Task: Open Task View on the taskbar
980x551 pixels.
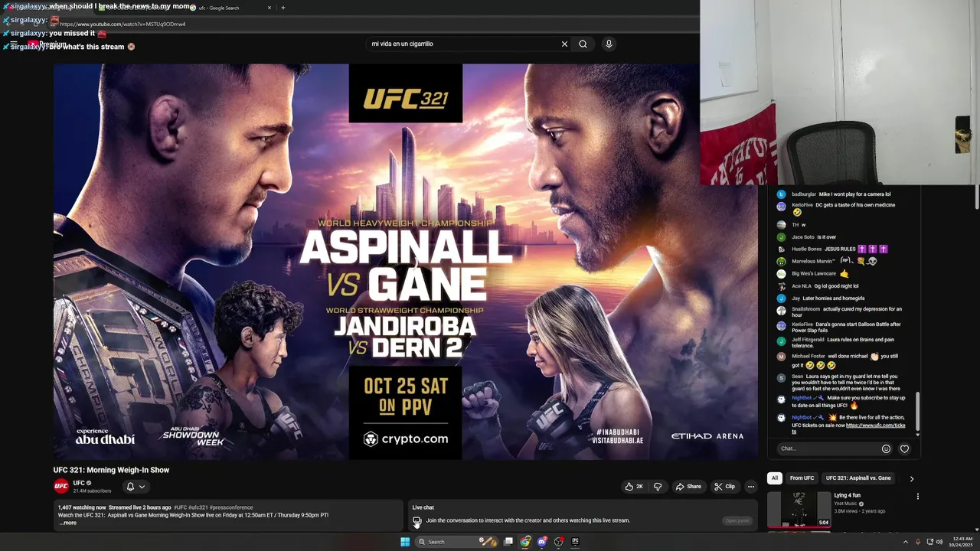Action: (x=508, y=542)
